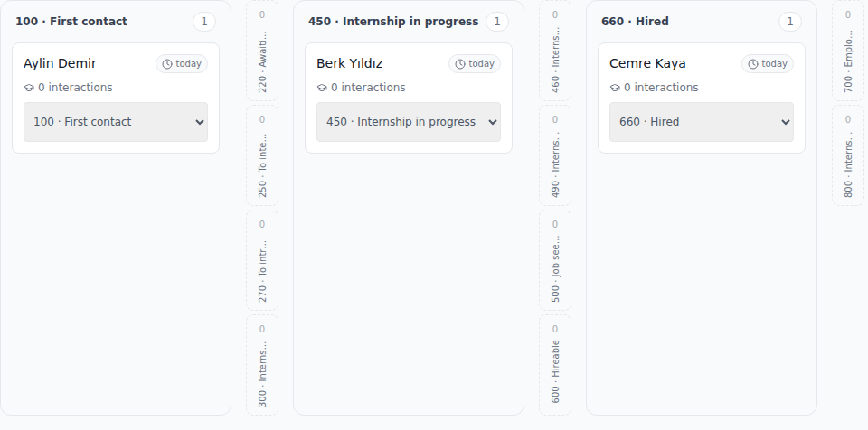Open the '660 · Hired' stage dropdown

(702, 122)
